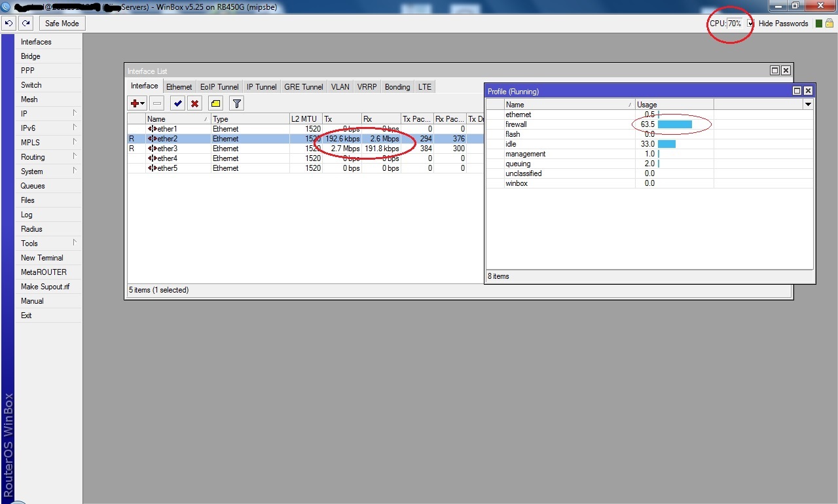This screenshot has height=504, width=838.
Task: Toggle Safe Mode
Action: [x=62, y=23]
